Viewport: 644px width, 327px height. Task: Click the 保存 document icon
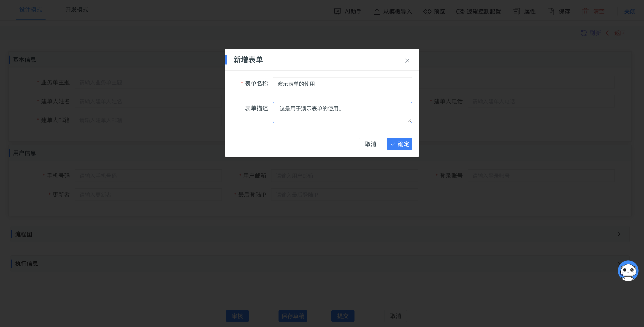pyautogui.click(x=551, y=11)
